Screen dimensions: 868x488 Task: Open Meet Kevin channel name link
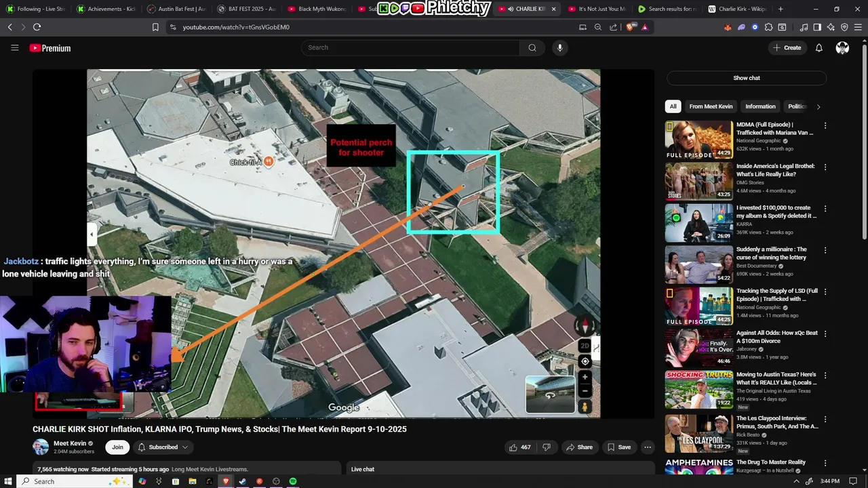[x=69, y=443]
